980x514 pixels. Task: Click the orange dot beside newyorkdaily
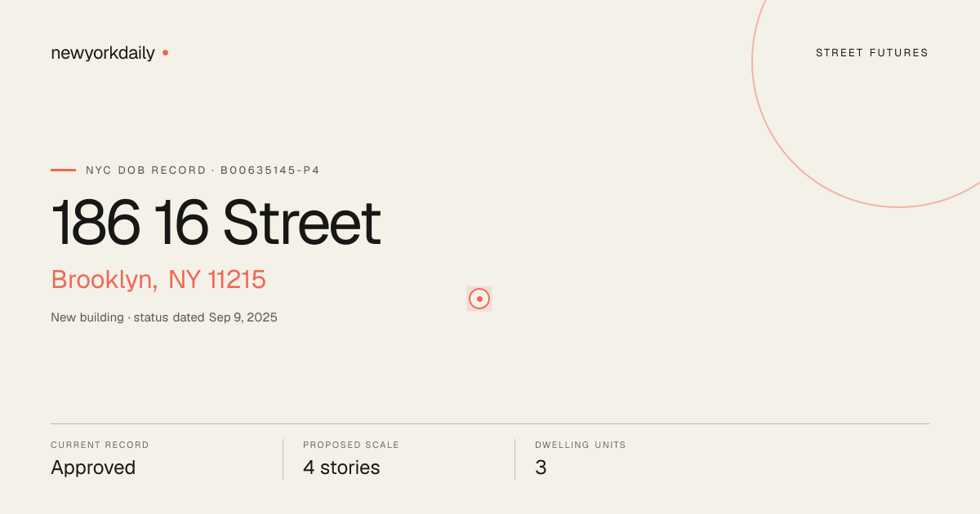click(x=165, y=52)
